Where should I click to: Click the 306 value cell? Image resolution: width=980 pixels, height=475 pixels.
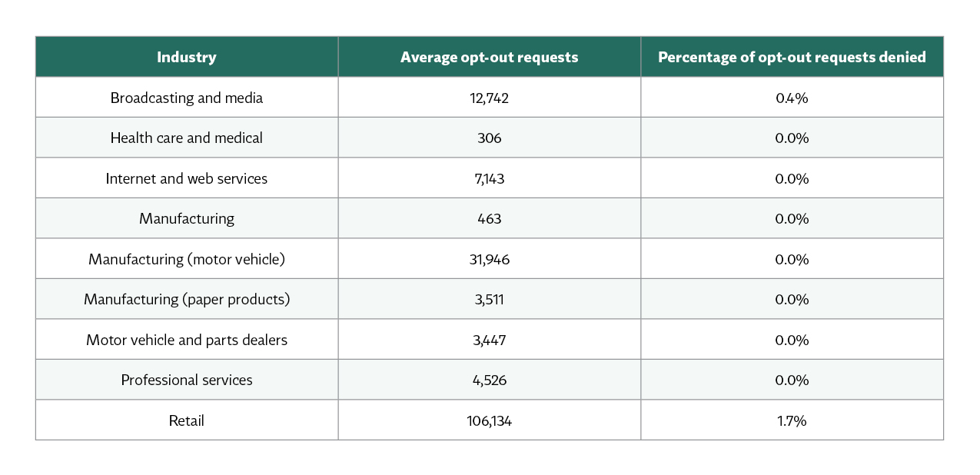pyautogui.click(x=489, y=138)
